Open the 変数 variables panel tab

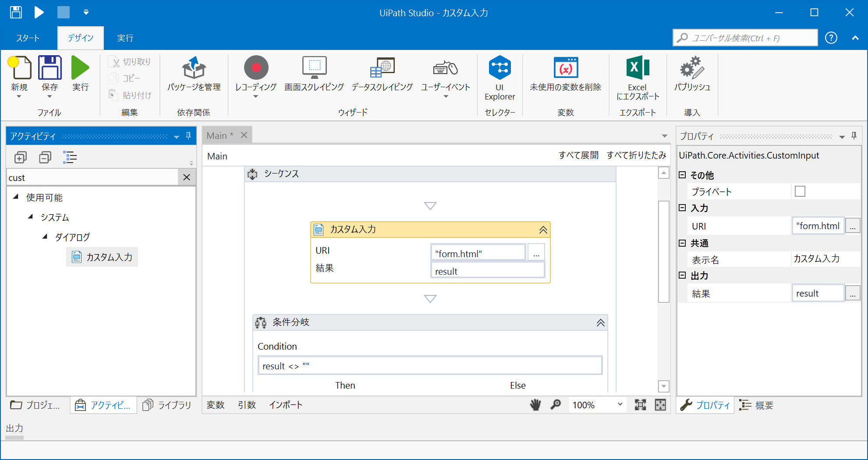(216, 405)
